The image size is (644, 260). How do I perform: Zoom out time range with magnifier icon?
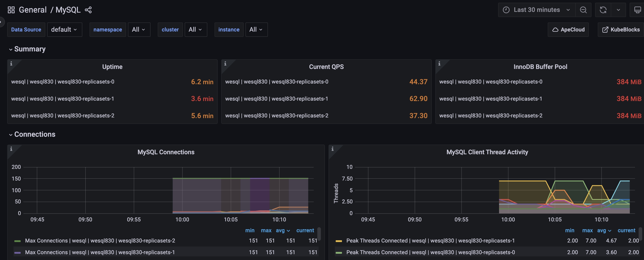[583, 10]
